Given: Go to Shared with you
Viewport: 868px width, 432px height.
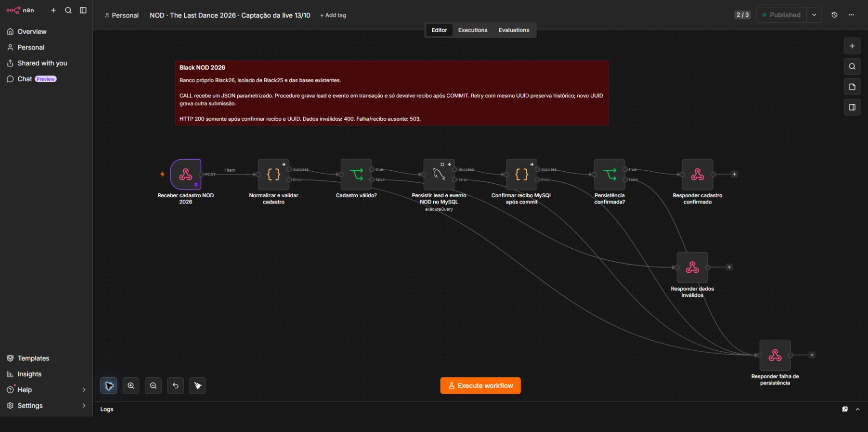Looking at the screenshot, I should 46,63.
